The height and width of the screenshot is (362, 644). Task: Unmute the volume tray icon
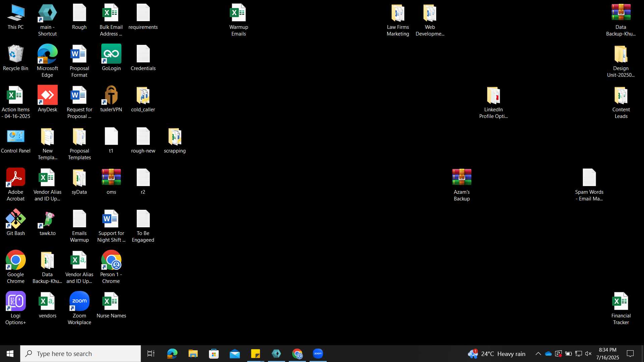pyautogui.click(x=588, y=354)
